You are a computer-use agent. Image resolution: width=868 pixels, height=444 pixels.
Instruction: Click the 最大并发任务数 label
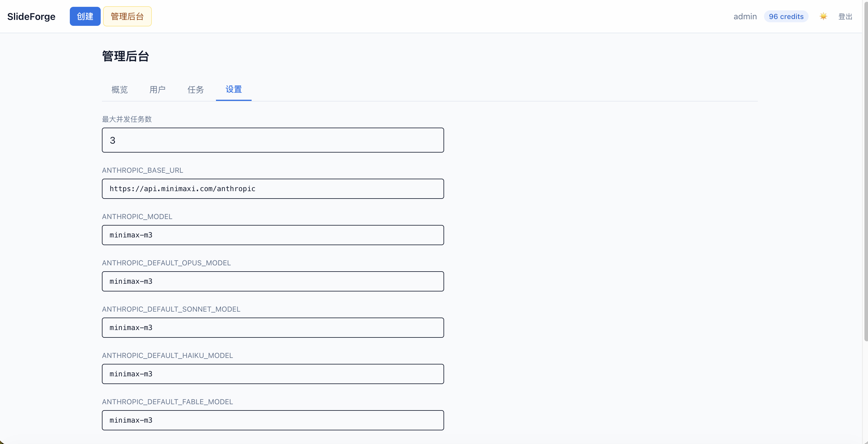pos(127,119)
